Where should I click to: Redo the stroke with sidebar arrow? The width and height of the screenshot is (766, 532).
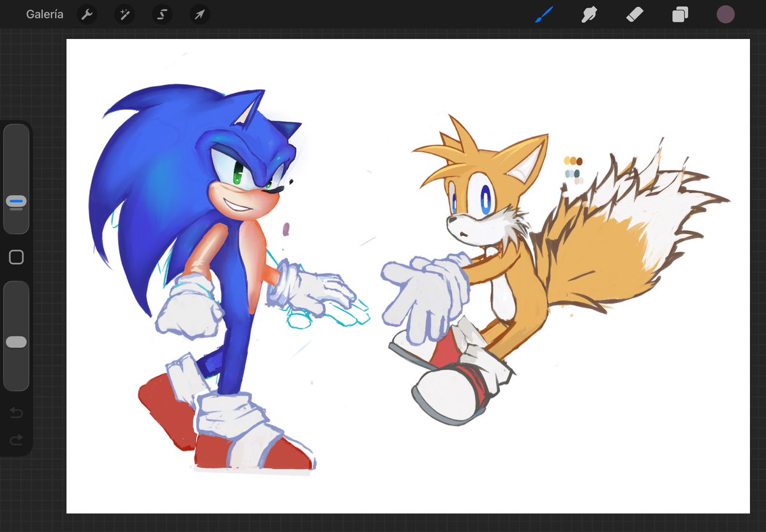tap(16, 439)
